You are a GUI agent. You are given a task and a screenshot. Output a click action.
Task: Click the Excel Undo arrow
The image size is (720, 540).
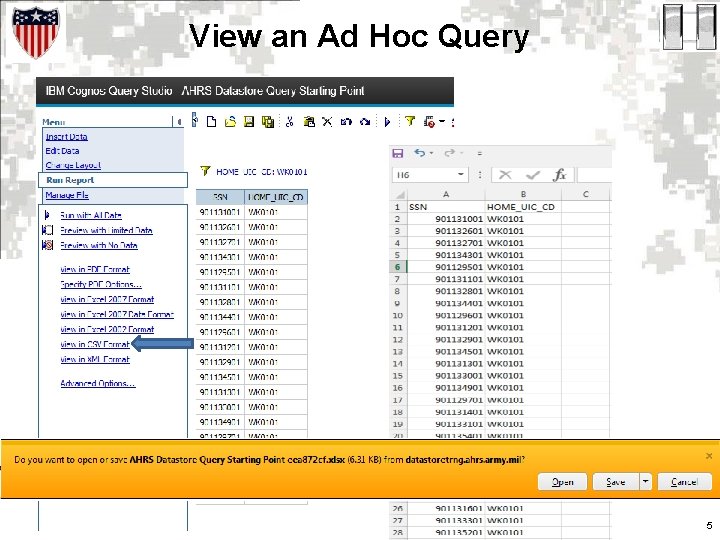click(419, 152)
